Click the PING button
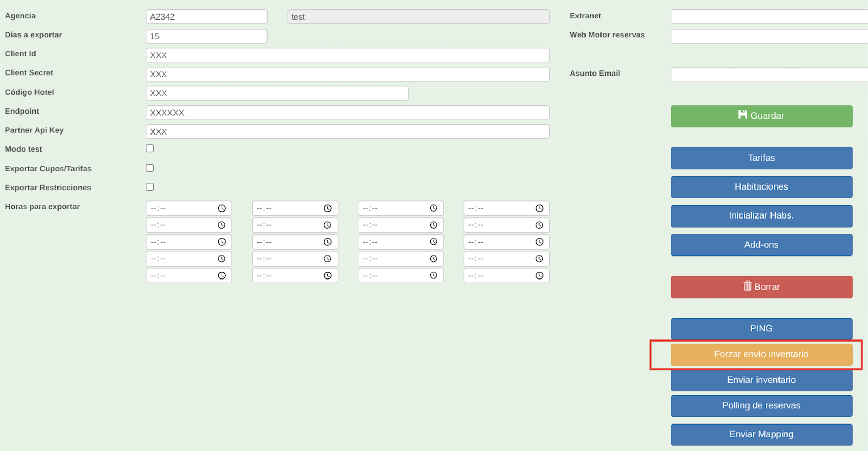Viewport: 868px width, 451px height. coord(761,328)
